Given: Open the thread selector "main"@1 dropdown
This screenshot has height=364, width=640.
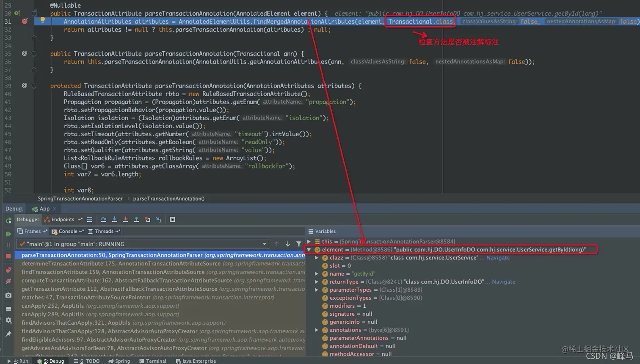Looking at the screenshot, I should click(x=142, y=244).
